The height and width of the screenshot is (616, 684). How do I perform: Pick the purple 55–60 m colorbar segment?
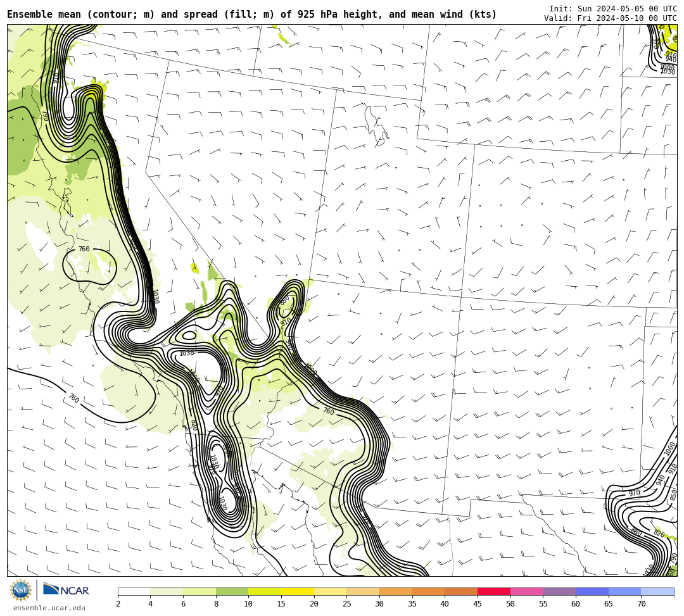tap(559, 591)
